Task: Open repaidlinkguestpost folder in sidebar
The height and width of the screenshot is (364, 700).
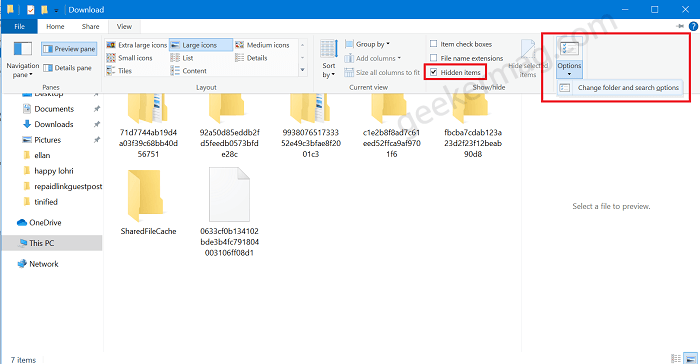Action: [68, 186]
